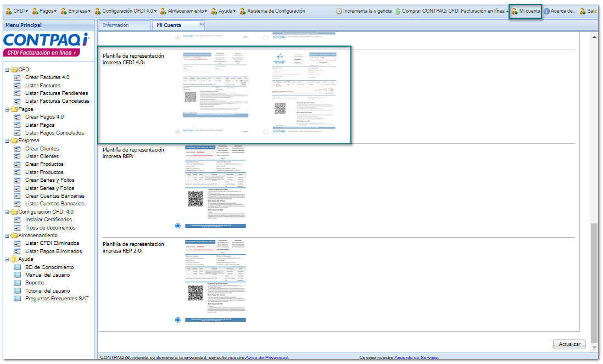The image size is (603, 364).
Task: Collapse the Almacenamiento tree folder
Action: [7, 236]
